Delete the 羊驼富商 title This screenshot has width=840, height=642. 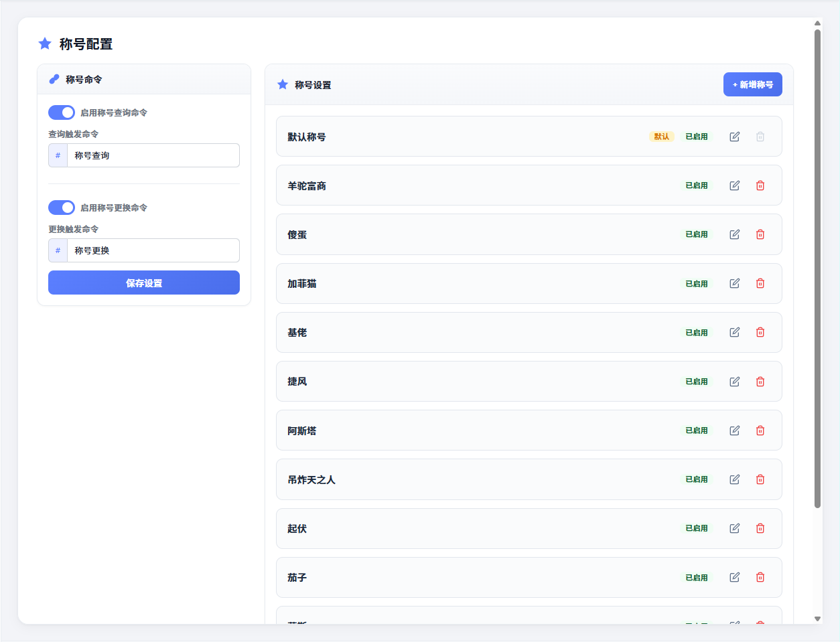(760, 185)
